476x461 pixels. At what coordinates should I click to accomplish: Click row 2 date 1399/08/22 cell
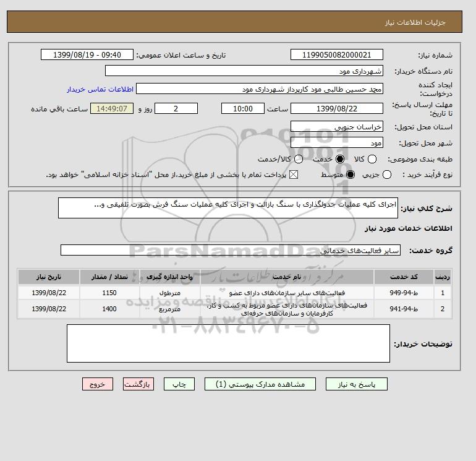click(x=49, y=309)
